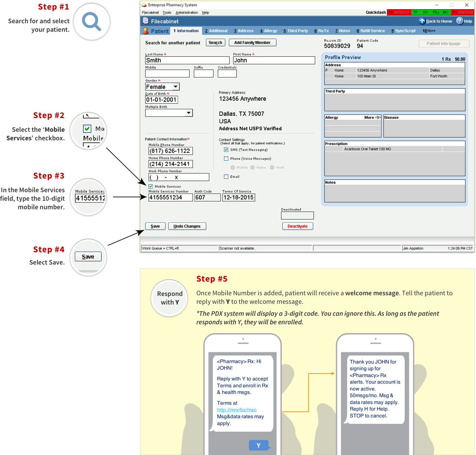Open the Filecabinet menu in the menu bar
Image resolution: width=476 pixels, height=455 pixels.
point(151,13)
